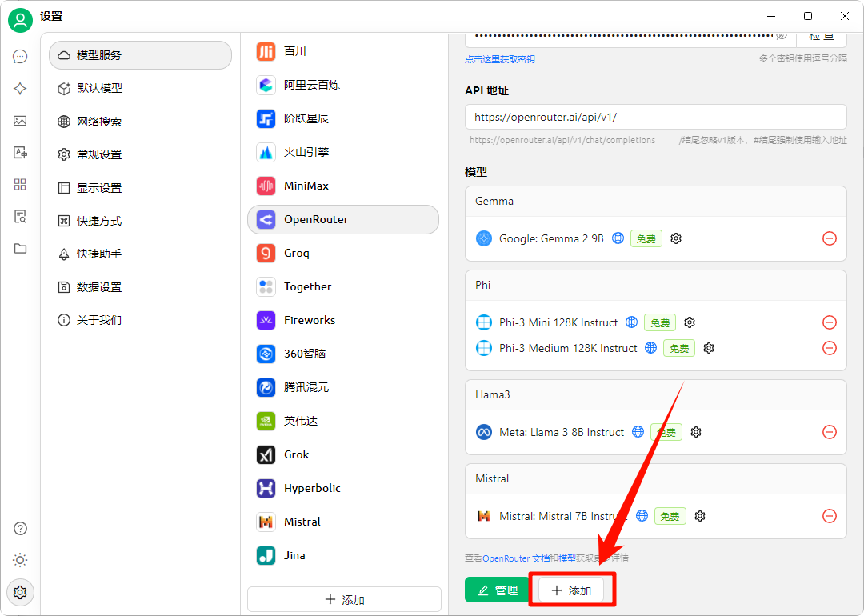Image resolution: width=864 pixels, height=616 pixels.
Task: Click globe icon beside Mistral 7B Instruct
Action: (642, 516)
